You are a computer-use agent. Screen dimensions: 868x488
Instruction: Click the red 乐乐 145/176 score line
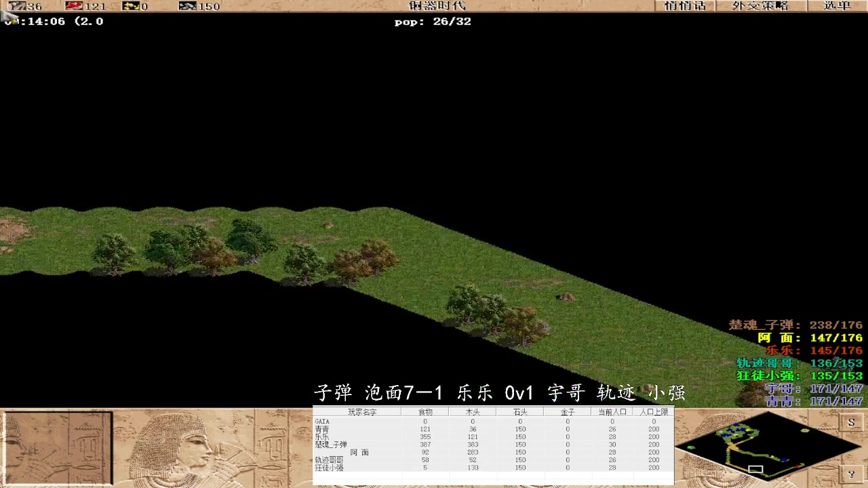814,350
